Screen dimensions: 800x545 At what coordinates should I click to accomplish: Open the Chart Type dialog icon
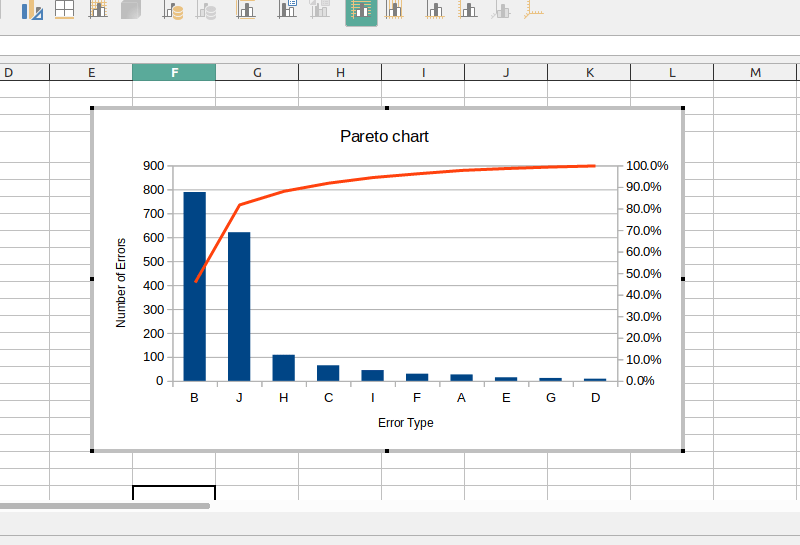click(x=32, y=10)
